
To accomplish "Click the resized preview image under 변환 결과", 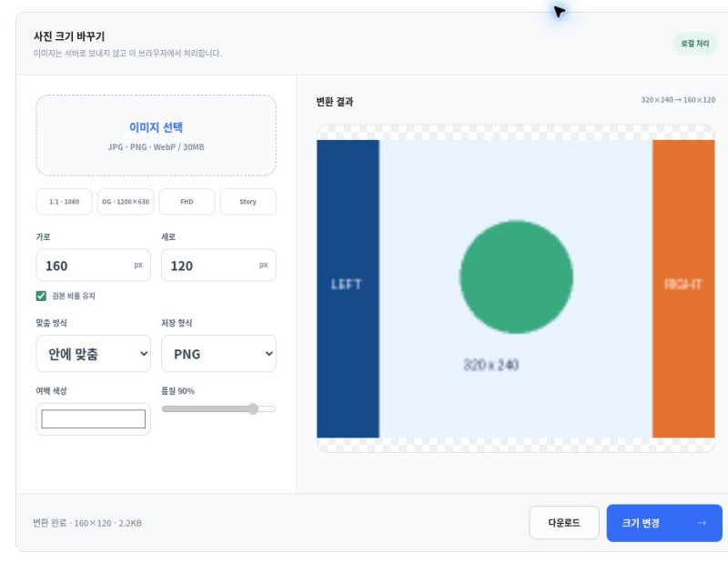I will pos(515,288).
